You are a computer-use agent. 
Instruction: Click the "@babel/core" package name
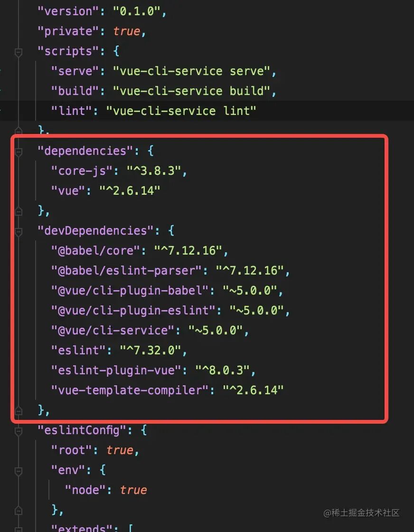[x=95, y=251]
